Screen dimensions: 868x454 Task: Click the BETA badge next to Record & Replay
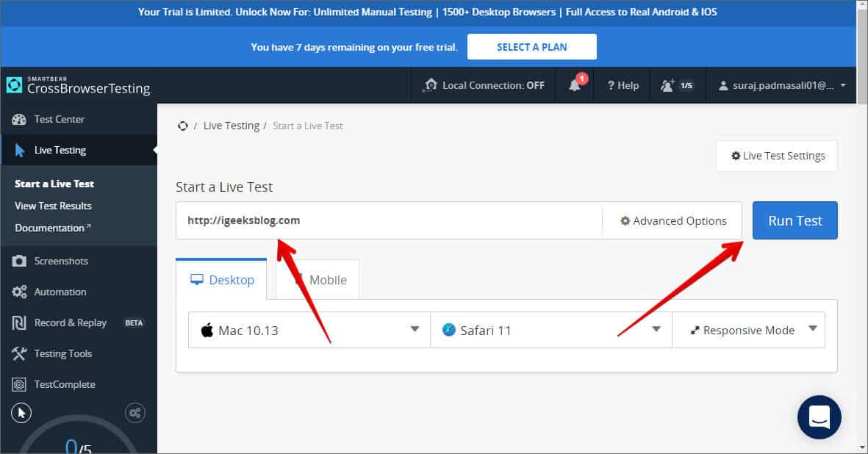(134, 323)
